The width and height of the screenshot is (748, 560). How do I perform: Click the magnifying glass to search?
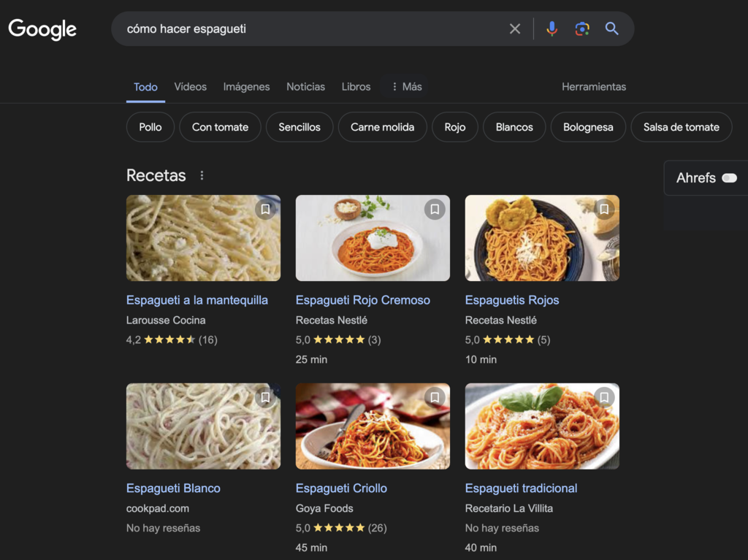(x=611, y=28)
